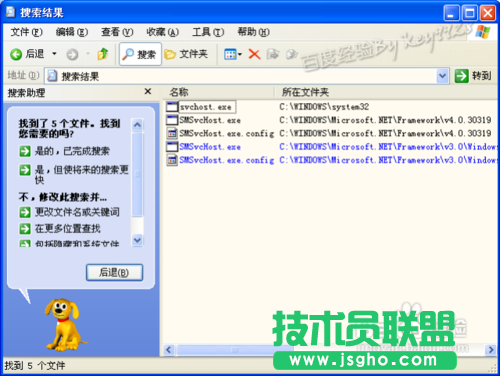Viewport: 500px width, 376px height.
Task: Select SMSvcHost.exe.config in the v4.0.30319 folder
Action: click(x=227, y=133)
